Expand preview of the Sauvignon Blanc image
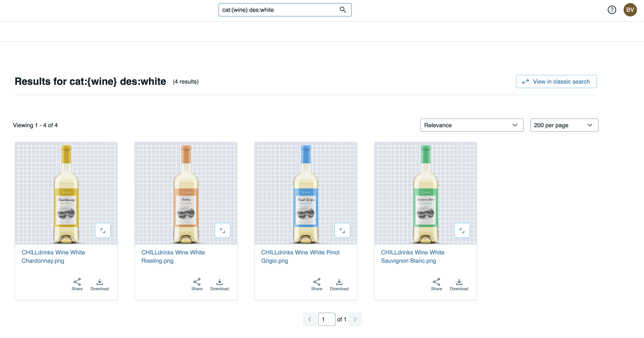The width and height of the screenshot is (644, 338). 462,230
